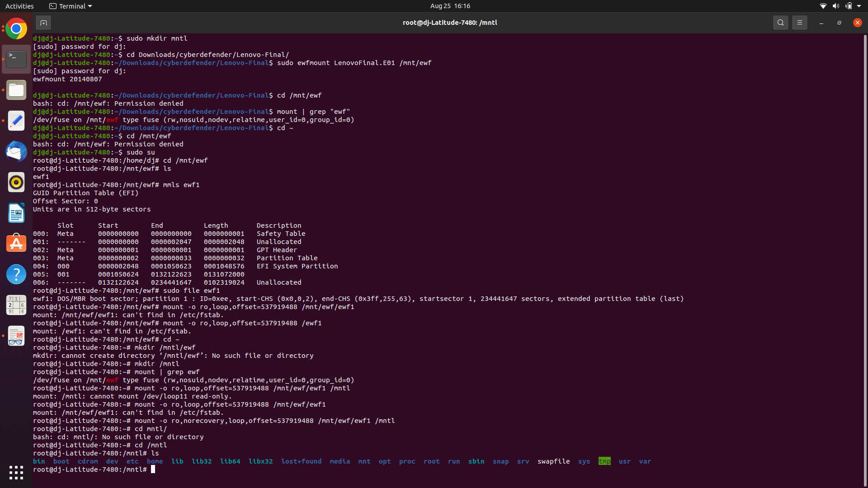Open the calendar app from the dock

coord(16,305)
